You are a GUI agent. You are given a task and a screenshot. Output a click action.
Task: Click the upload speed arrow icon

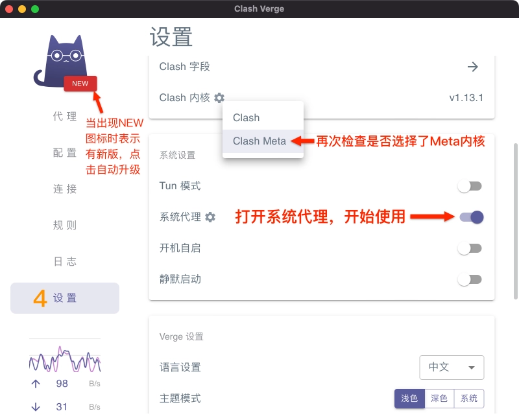(36, 384)
